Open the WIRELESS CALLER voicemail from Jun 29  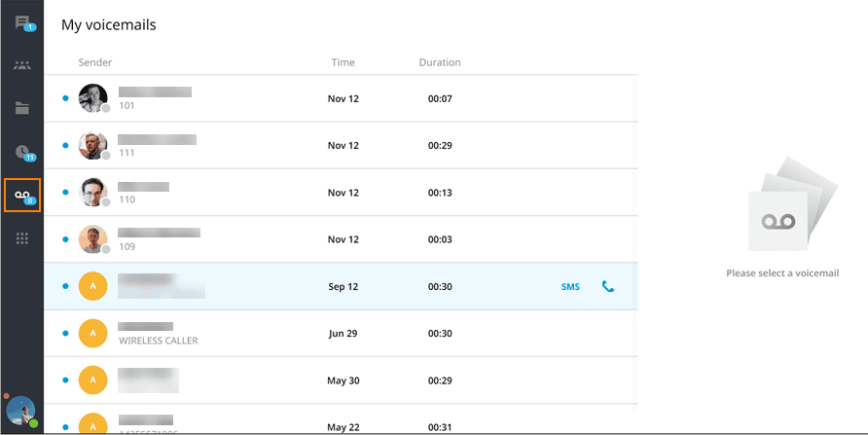pos(341,333)
